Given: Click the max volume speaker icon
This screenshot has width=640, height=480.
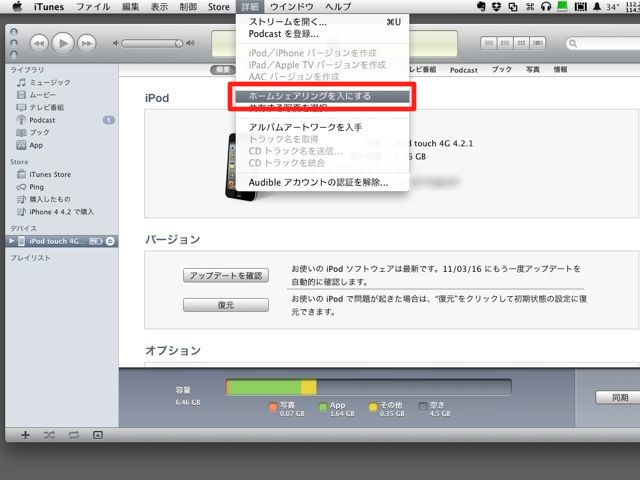Looking at the screenshot, I should (190, 43).
